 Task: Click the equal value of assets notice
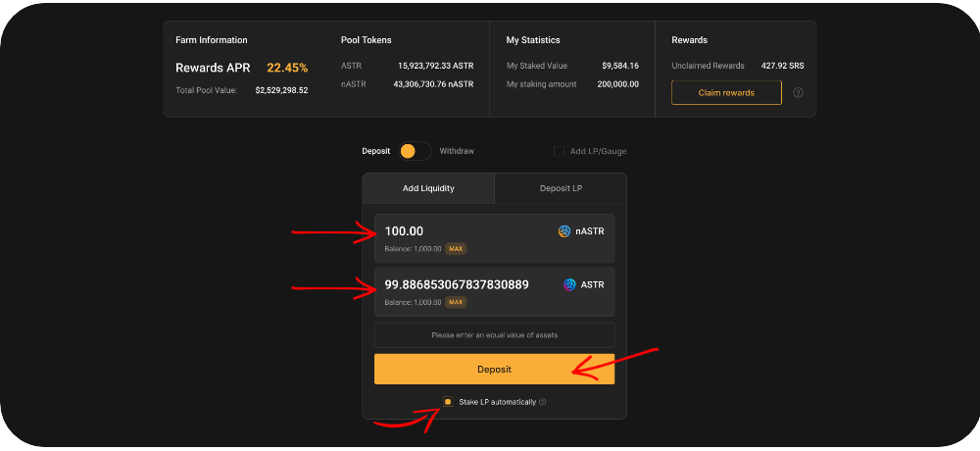click(x=494, y=335)
